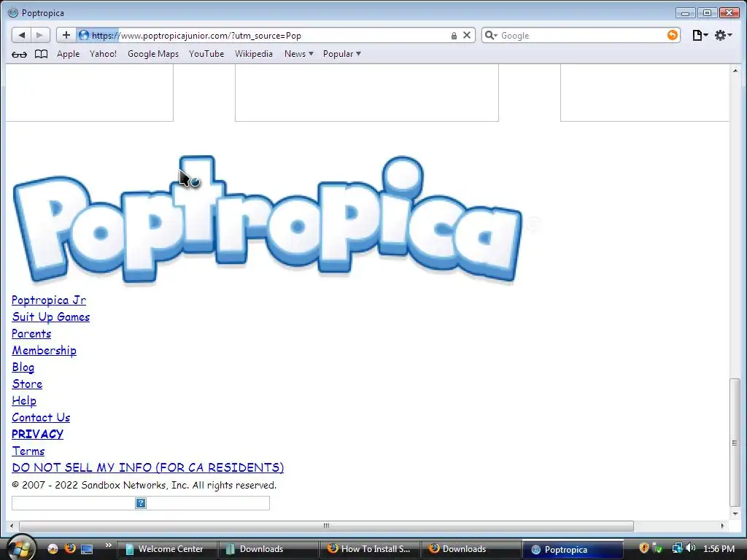Viewport: 747px width, 560px height.
Task: Expand the News bookmarks folder
Action: pyautogui.click(x=298, y=54)
